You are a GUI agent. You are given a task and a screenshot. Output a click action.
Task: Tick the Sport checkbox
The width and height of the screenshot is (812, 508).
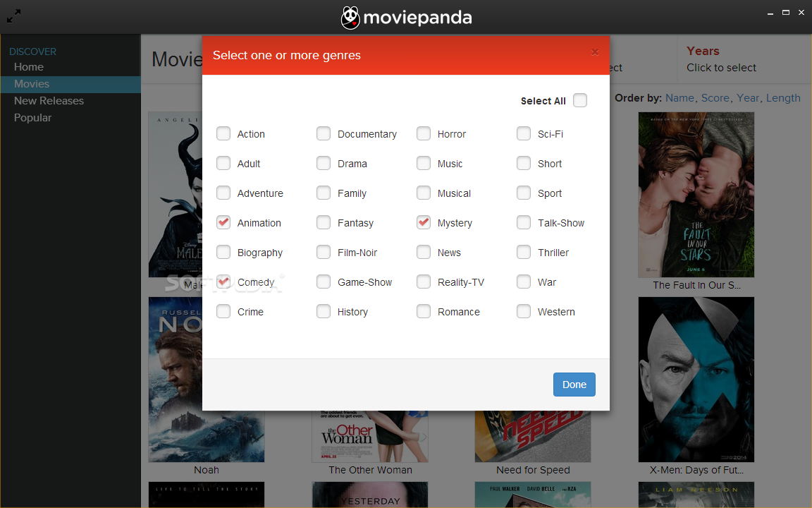(524, 193)
